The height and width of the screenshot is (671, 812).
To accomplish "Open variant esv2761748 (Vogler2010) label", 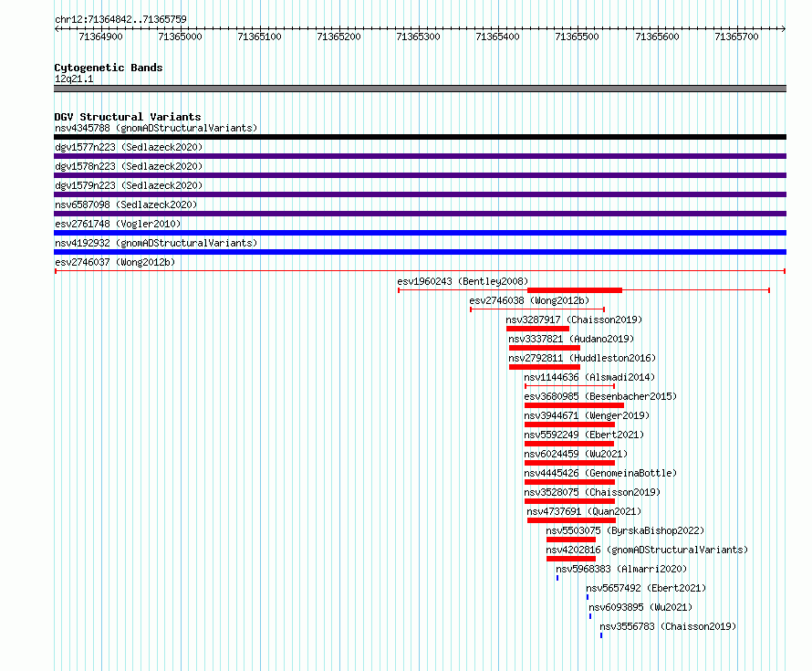I will [118, 224].
